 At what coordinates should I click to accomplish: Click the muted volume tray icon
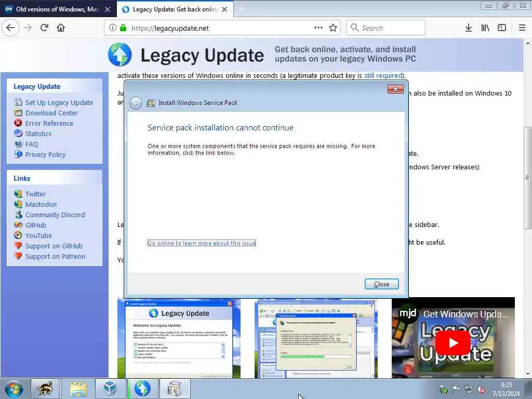(481, 390)
